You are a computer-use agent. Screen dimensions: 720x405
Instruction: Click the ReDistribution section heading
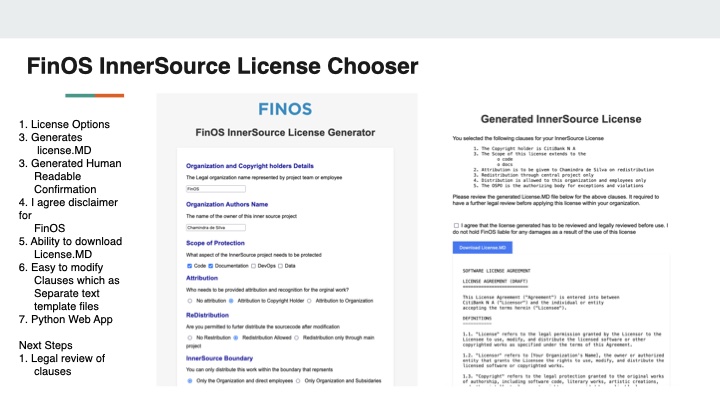[207, 315]
